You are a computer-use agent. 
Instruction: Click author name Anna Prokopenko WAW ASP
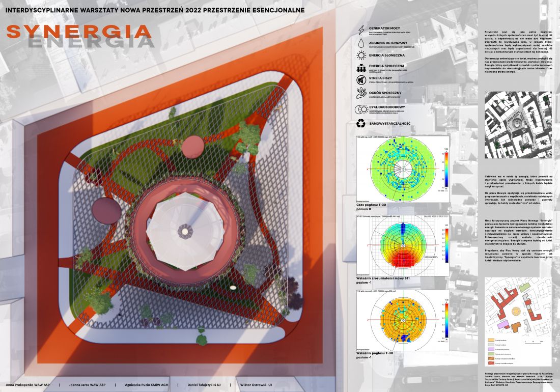[x=27, y=385]
